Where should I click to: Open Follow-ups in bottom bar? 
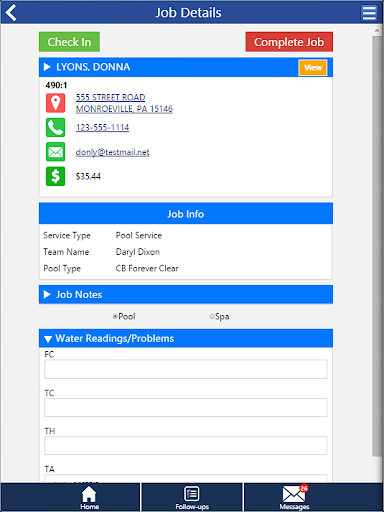point(192,497)
